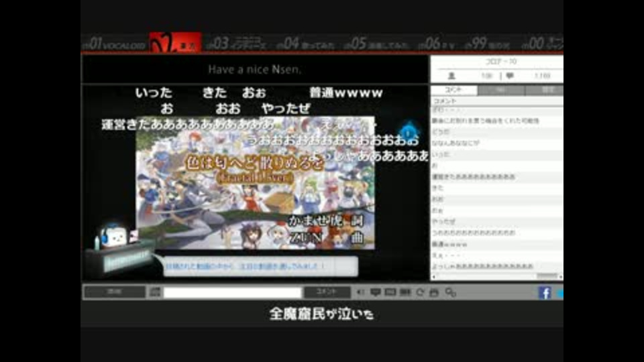Click the blue link text in speech bubble

tap(246, 266)
